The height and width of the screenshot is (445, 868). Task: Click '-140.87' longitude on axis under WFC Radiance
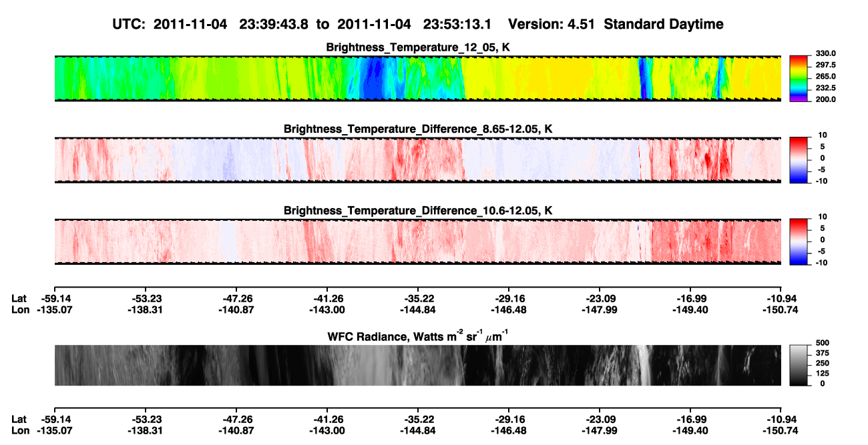coord(236,430)
